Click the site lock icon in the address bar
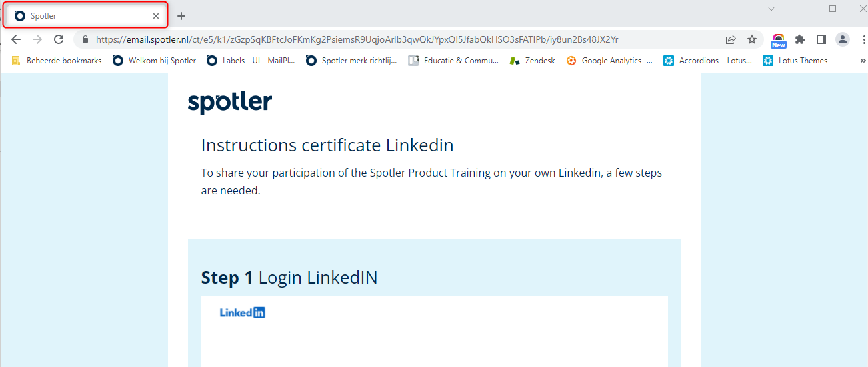This screenshot has height=367, width=868. click(85, 39)
